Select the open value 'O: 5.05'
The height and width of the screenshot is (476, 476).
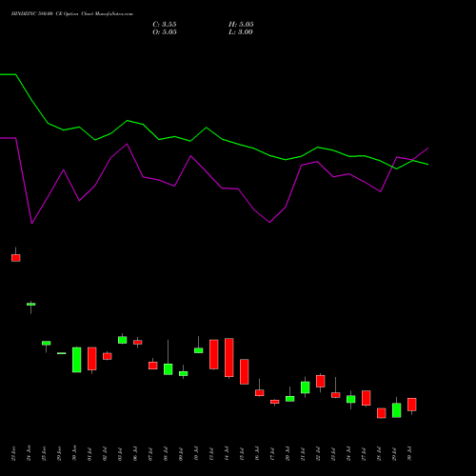click(x=165, y=32)
